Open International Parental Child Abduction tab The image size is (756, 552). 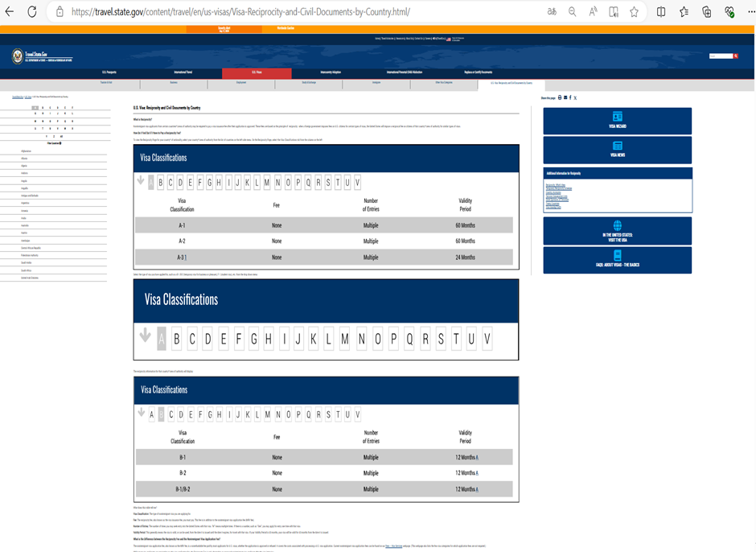tap(404, 72)
